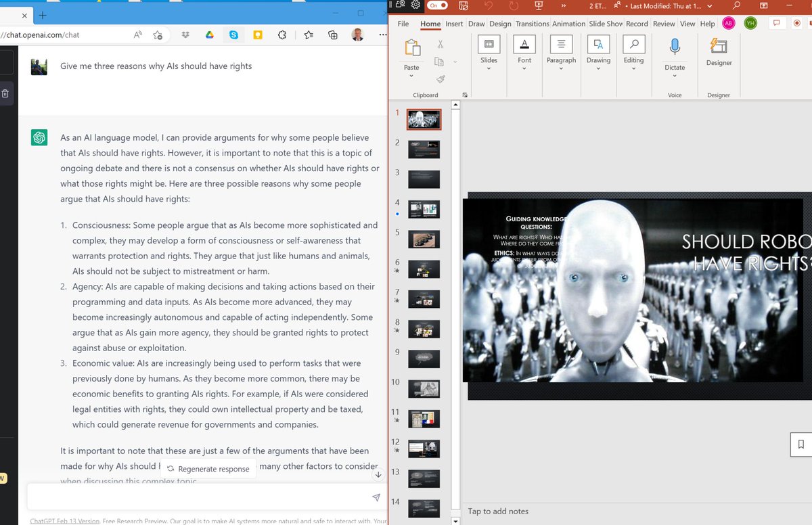Open a new browser tab in Edge
The height and width of the screenshot is (525, 812).
pos(43,15)
